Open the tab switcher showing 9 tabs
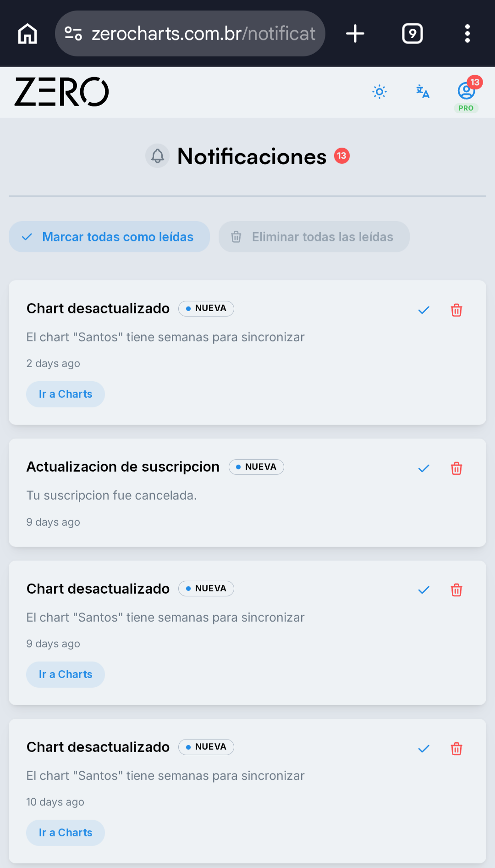Screen dimensions: 495x868 (x=412, y=33)
